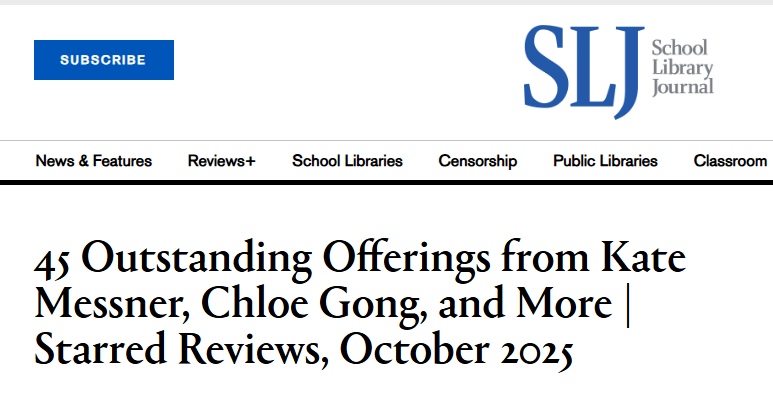Go to the Reviews+ nav item
Viewport: 773px width, 420px height.
tap(221, 161)
